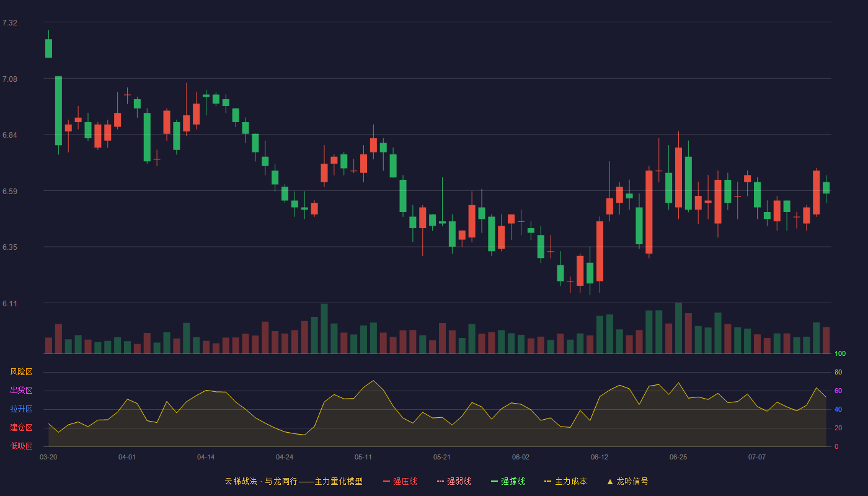Toggle the 强弱线 legend series
The height and width of the screenshot is (496, 868).
(454, 481)
